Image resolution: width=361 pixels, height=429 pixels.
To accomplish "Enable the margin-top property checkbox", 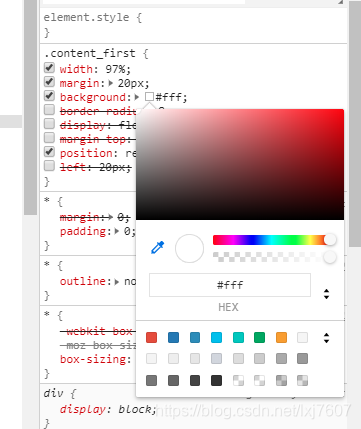I will click(x=49, y=138).
